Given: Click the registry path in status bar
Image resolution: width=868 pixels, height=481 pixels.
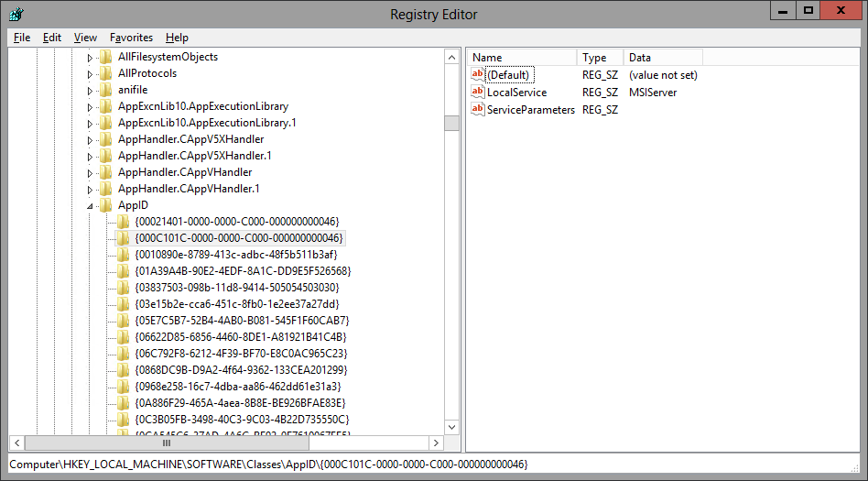Looking at the screenshot, I should tap(268, 464).
